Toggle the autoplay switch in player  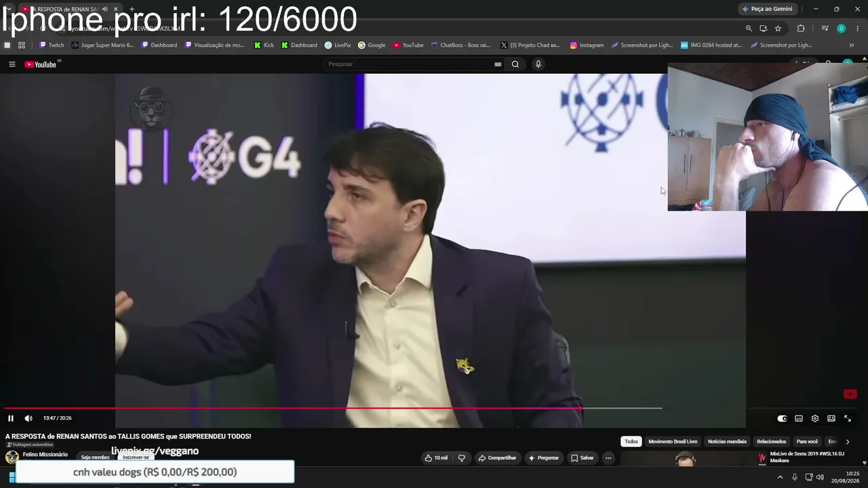click(782, 418)
